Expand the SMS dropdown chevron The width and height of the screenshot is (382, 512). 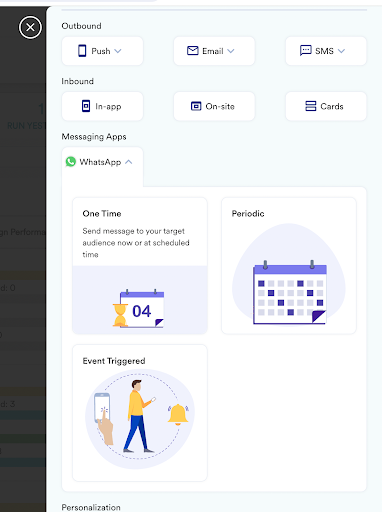coord(341,51)
